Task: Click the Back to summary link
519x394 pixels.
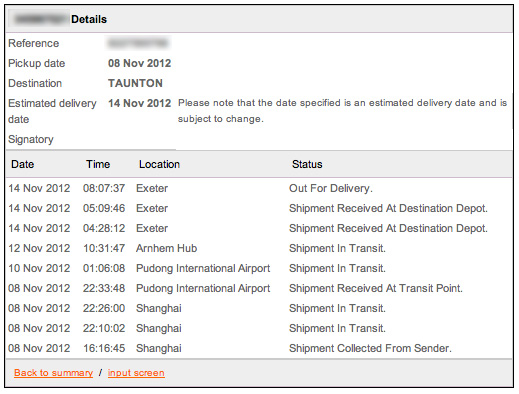Action: pyautogui.click(x=53, y=372)
